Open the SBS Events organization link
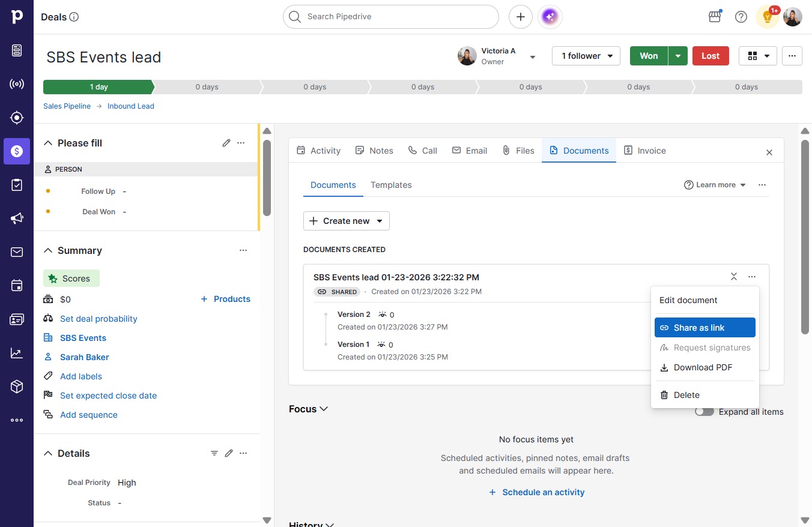The image size is (812, 527). [x=83, y=338]
